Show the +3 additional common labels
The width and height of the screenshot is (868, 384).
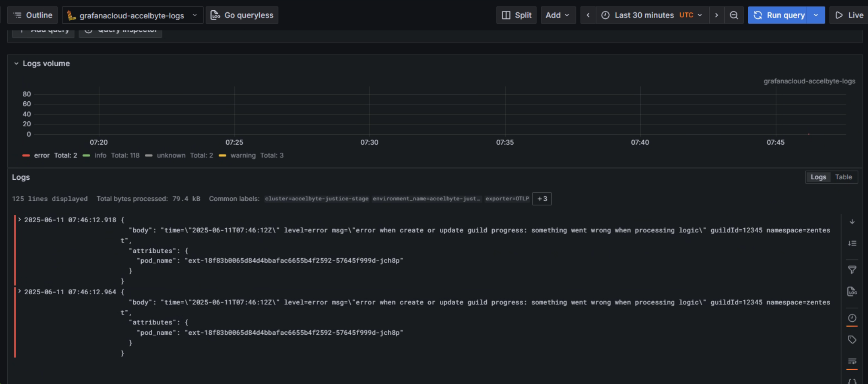pos(542,199)
